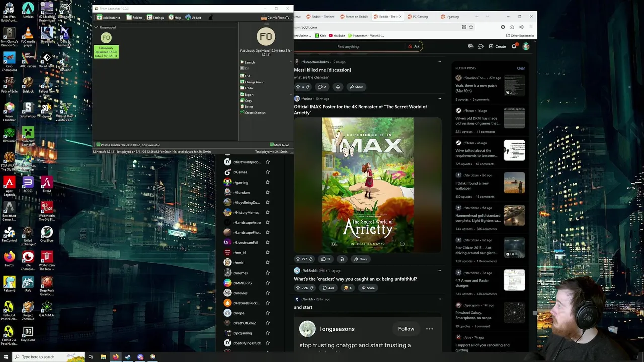Screen dimensions: 644x362
Task: Click Edit in the instance side panel
Action: tap(245, 76)
